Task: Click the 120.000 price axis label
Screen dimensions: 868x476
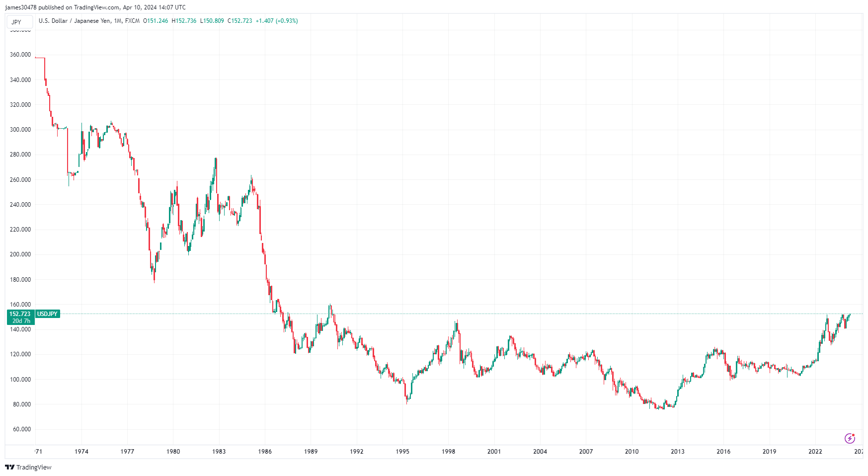Action: [x=20, y=354]
